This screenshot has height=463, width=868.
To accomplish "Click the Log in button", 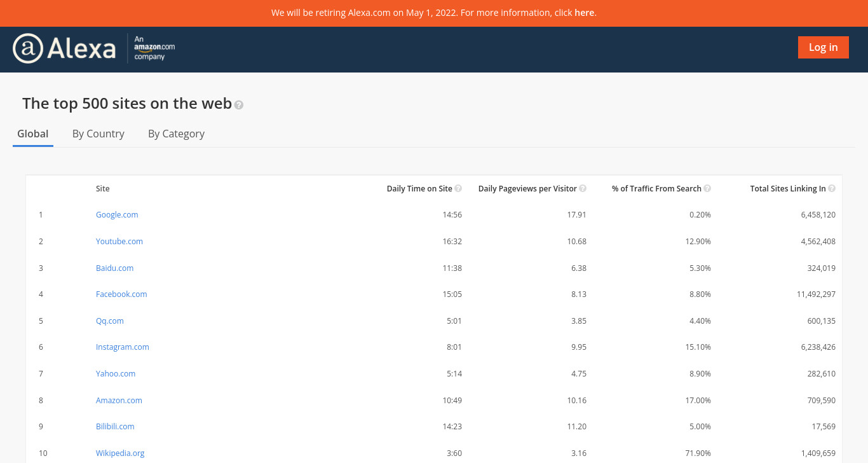I will pyautogui.click(x=824, y=47).
